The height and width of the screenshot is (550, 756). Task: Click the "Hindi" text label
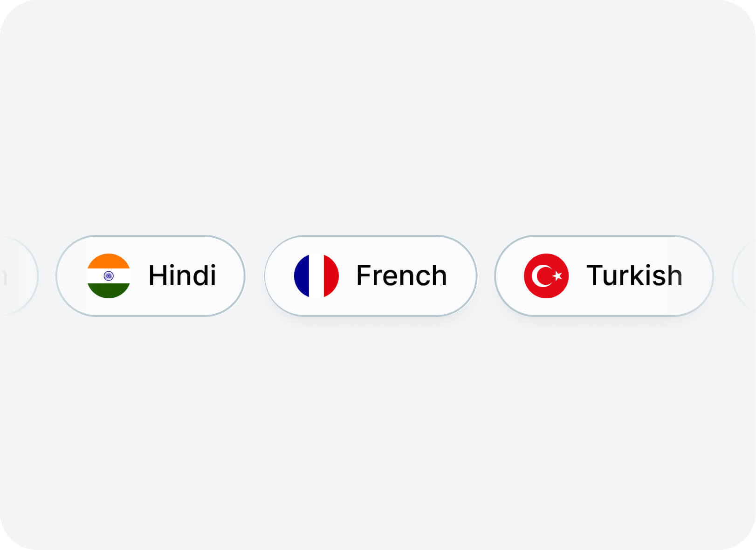coord(182,275)
